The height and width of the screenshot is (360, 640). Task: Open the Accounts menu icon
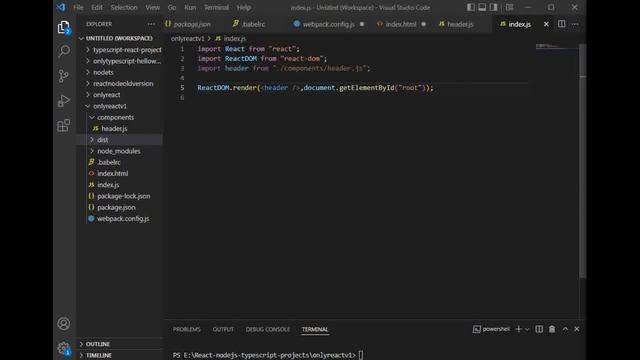[64, 324]
